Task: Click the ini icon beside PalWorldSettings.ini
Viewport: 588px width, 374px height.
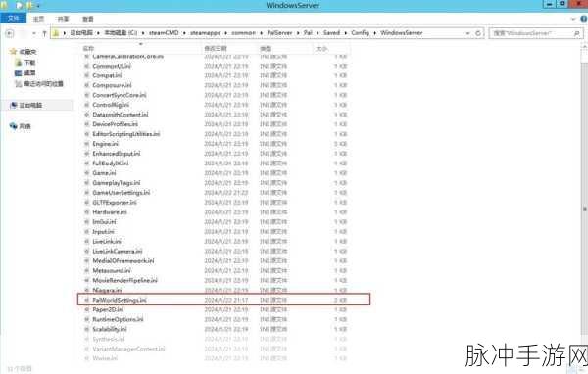Action: click(87, 300)
